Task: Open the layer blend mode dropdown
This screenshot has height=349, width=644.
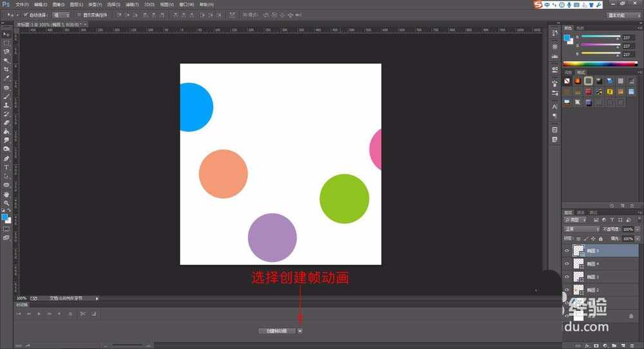Action: click(582, 229)
